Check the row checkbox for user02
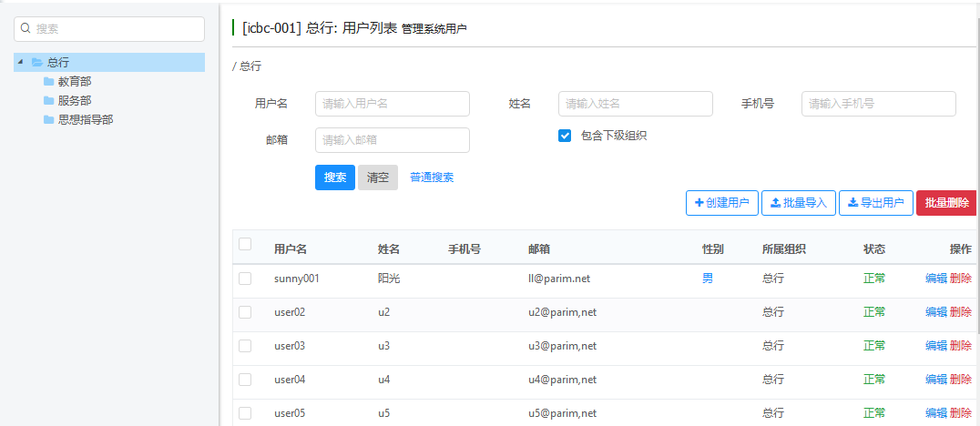The width and height of the screenshot is (980, 426). (245, 311)
